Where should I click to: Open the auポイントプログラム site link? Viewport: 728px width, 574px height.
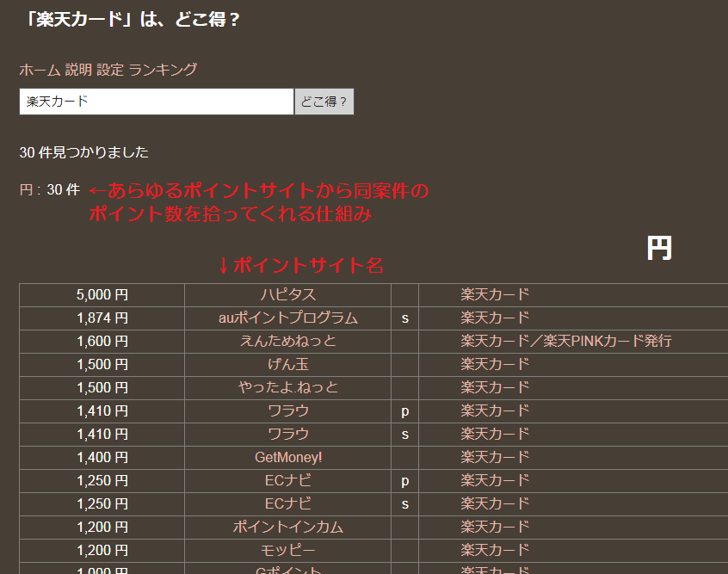[x=288, y=318]
